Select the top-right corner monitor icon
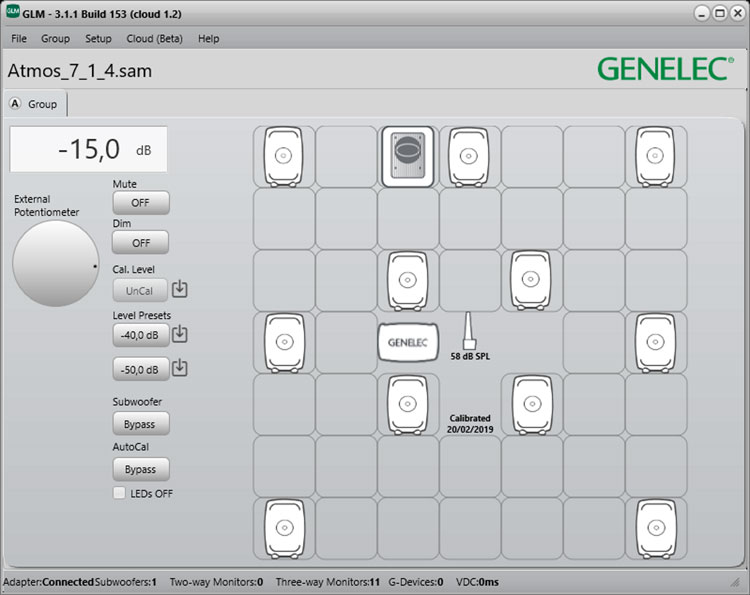The height and width of the screenshot is (595, 750). pos(655,156)
